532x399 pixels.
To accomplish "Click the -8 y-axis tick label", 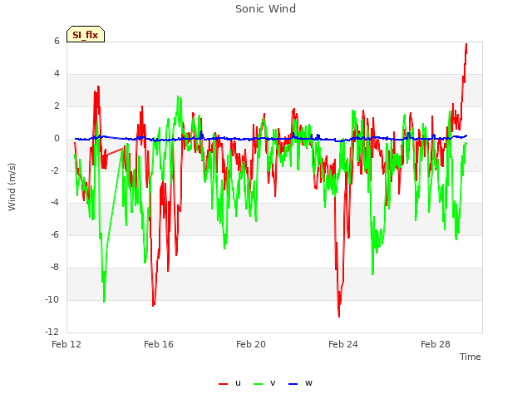I will [x=56, y=268].
